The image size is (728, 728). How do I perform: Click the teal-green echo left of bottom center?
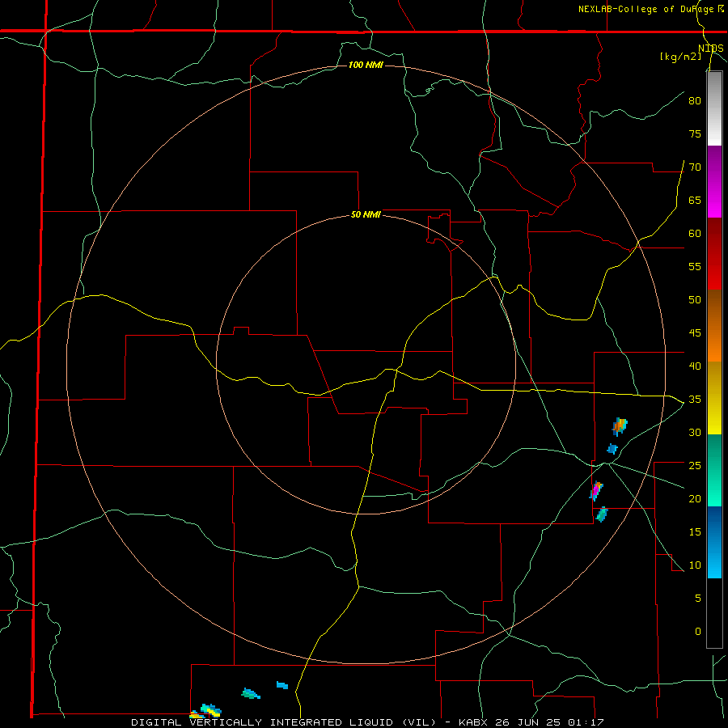click(251, 694)
